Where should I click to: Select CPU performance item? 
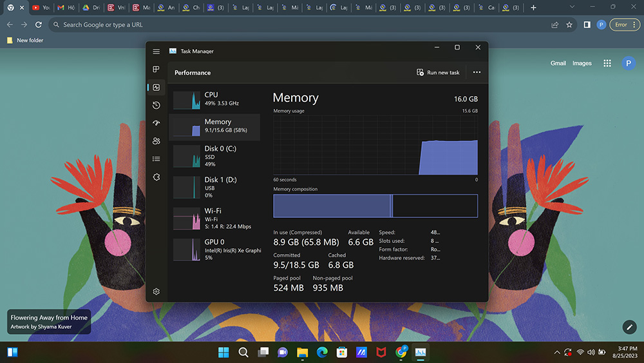[x=214, y=99]
